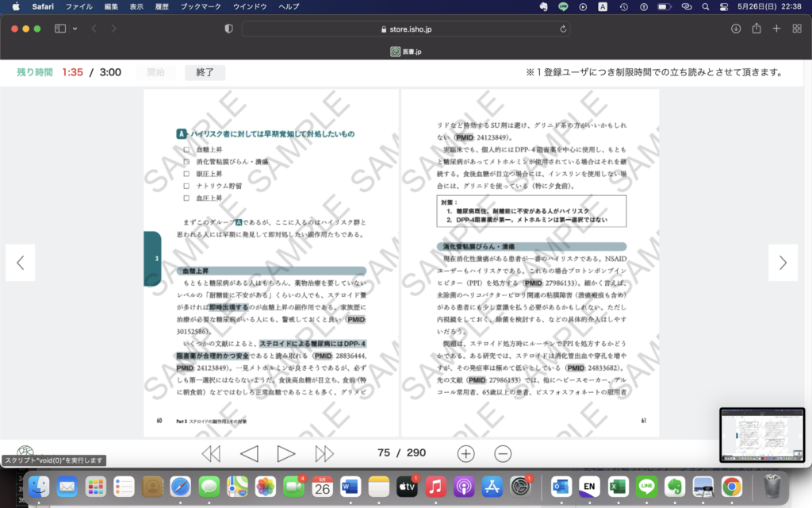This screenshot has width=812, height=508.
Task: Go to the next page arrow button
Action: point(285,453)
